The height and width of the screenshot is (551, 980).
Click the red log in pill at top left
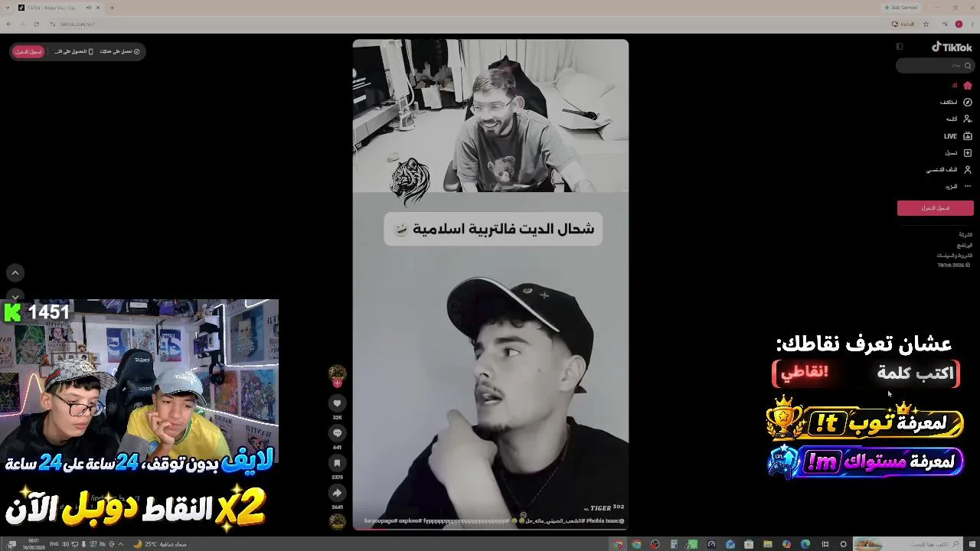click(x=28, y=51)
